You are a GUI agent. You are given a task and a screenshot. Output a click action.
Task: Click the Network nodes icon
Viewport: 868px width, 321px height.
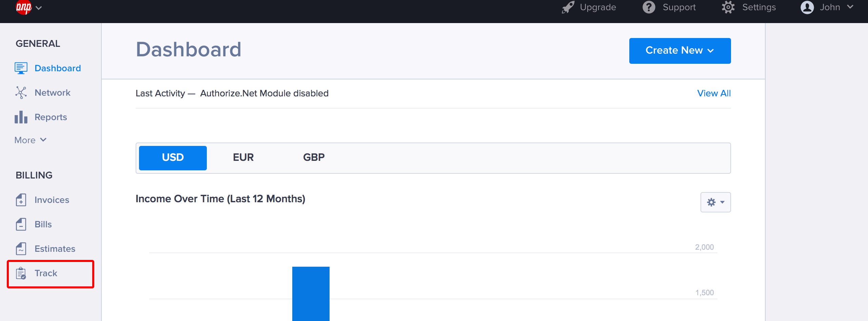(x=21, y=93)
